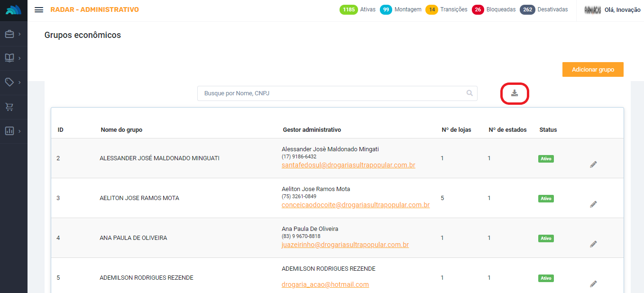Download the economic groups list

[515, 93]
